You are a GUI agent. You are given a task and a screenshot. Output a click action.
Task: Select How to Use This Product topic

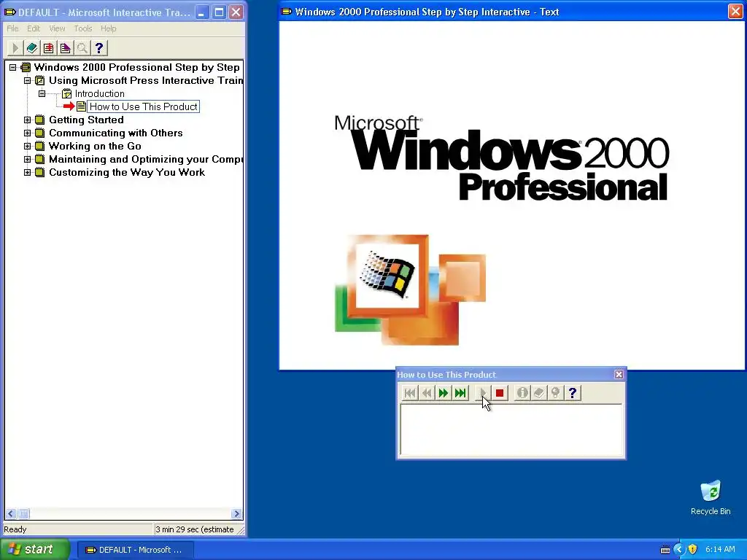click(144, 106)
